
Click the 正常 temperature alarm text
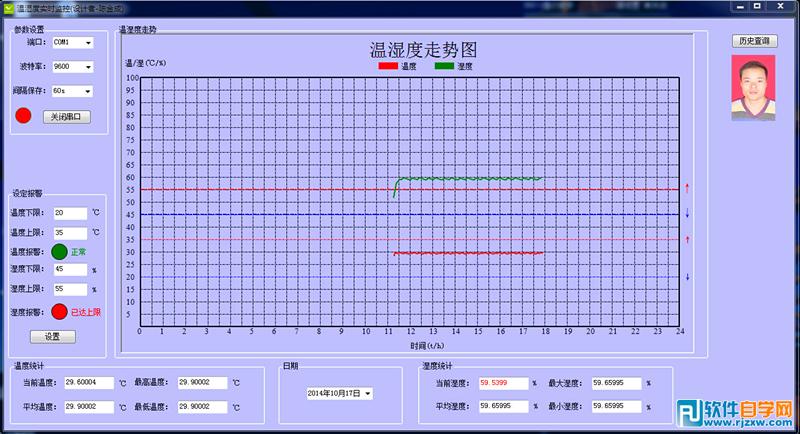click(79, 252)
